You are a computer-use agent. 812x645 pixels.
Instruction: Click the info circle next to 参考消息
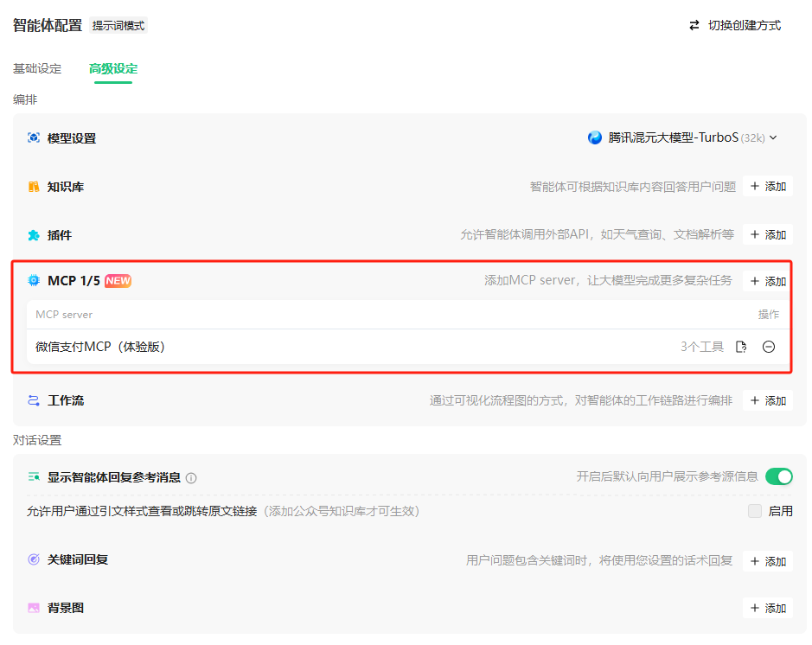(x=193, y=476)
